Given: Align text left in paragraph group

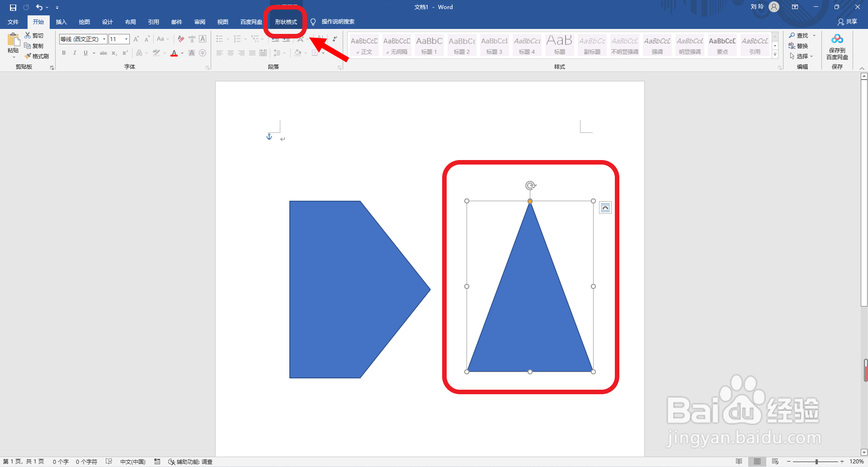Looking at the screenshot, I should tap(220, 53).
